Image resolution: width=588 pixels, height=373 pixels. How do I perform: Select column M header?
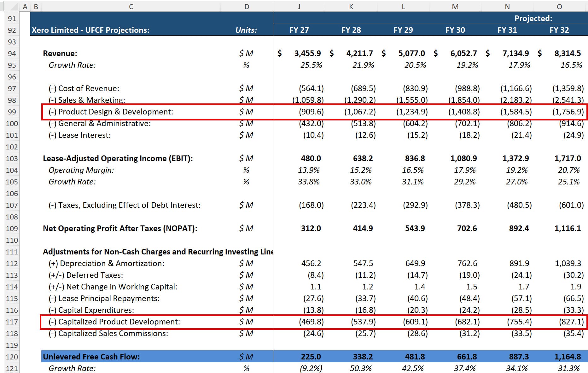click(455, 7)
